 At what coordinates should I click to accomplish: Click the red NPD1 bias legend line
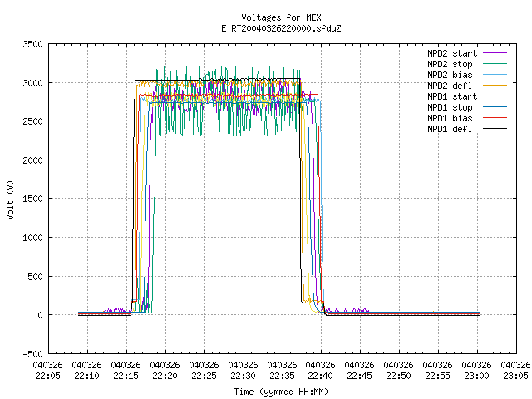click(495, 118)
